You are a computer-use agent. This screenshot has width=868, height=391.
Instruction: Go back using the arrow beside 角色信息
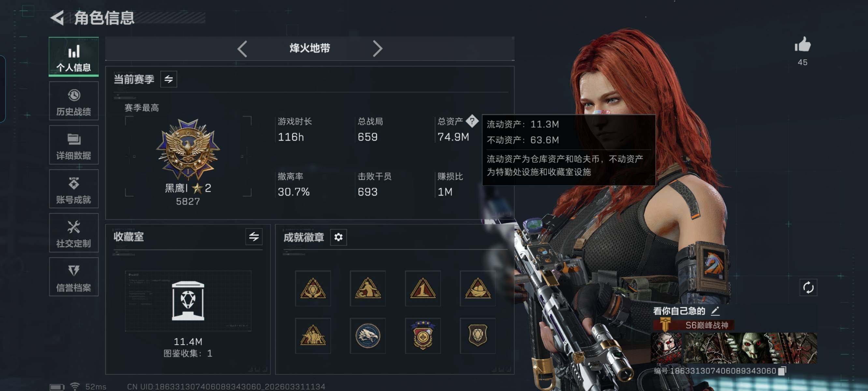[x=58, y=18]
